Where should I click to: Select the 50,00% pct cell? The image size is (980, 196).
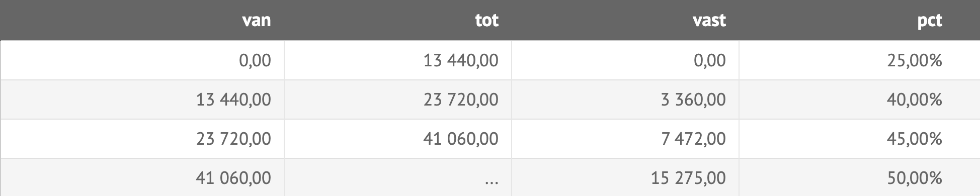coord(859,177)
